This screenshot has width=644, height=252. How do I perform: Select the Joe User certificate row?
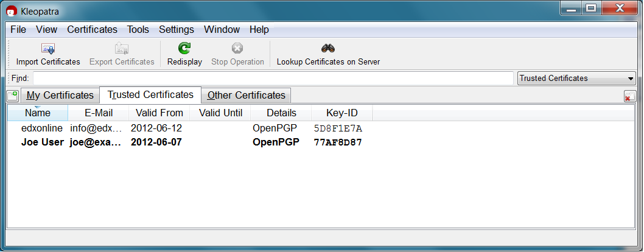[x=321, y=142]
